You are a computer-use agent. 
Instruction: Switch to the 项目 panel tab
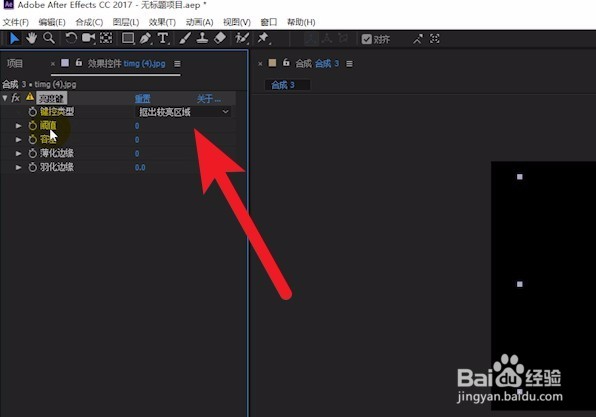pyautogui.click(x=15, y=63)
